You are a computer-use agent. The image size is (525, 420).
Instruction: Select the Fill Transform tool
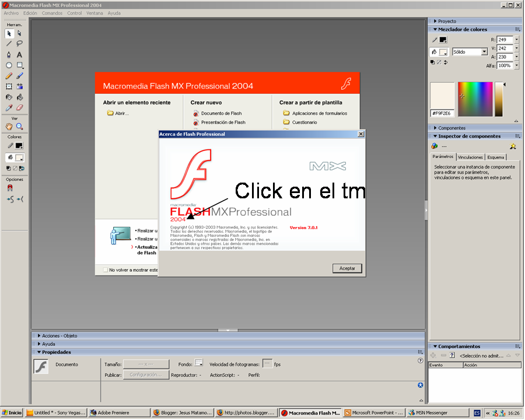click(19, 87)
